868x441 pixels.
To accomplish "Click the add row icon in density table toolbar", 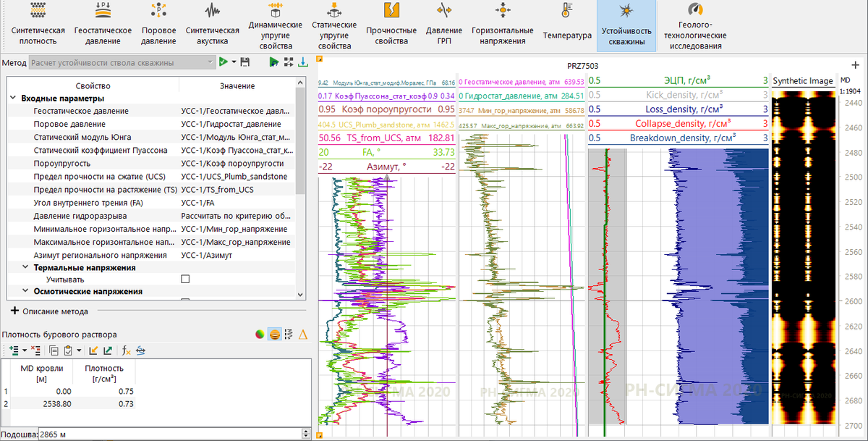I will (x=14, y=350).
